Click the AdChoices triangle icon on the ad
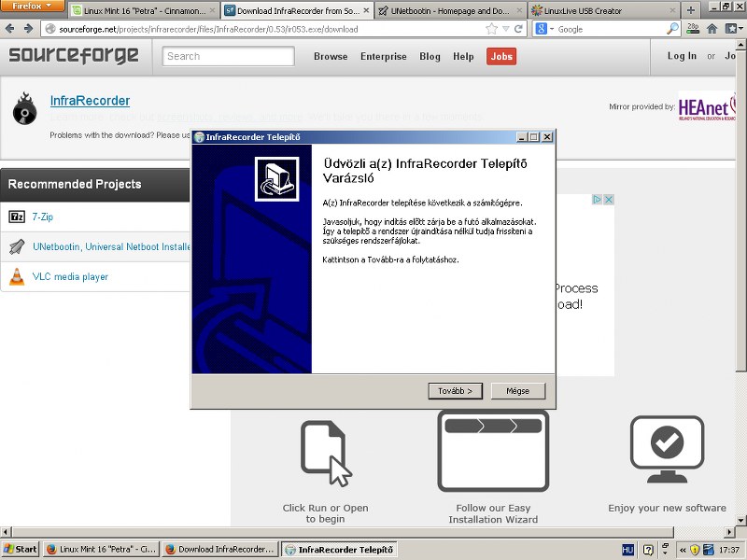 pos(597,200)
